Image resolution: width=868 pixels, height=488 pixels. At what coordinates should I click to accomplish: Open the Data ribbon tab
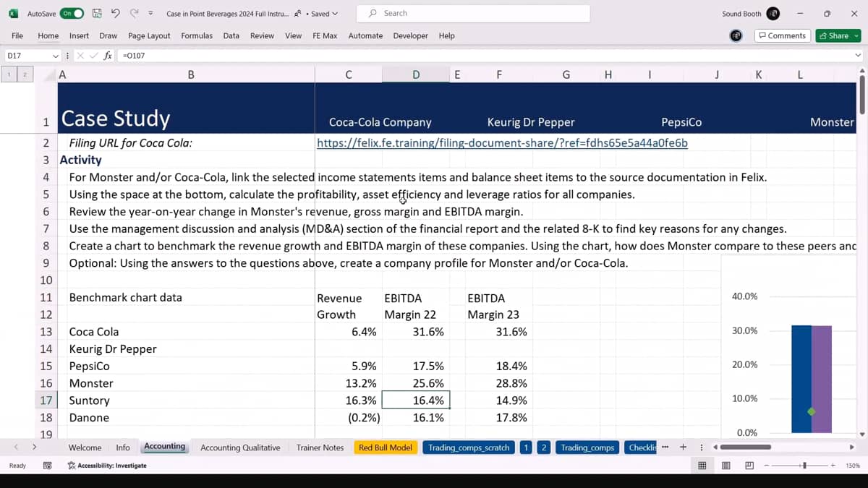[231, 35]
